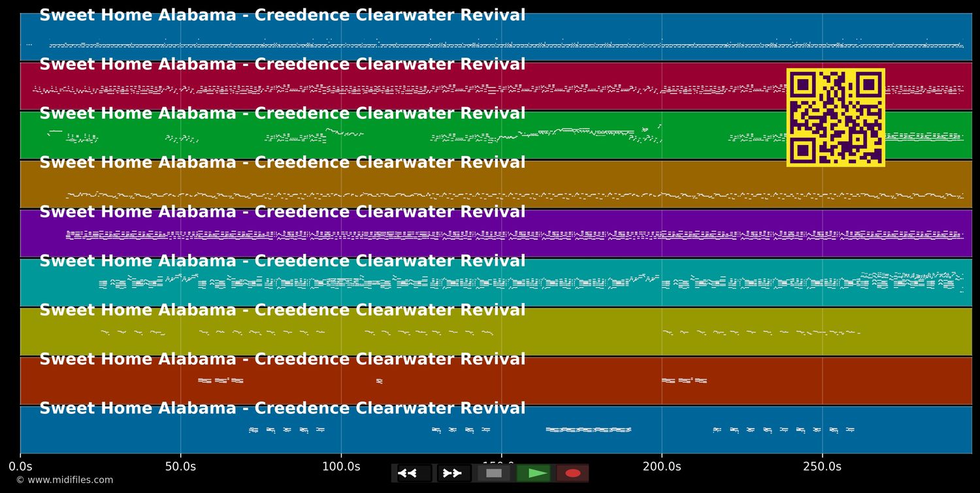Viewport: 980px width, 493px height.
Task: Select the 100.0s time axis label
Action: pos(341,466)
